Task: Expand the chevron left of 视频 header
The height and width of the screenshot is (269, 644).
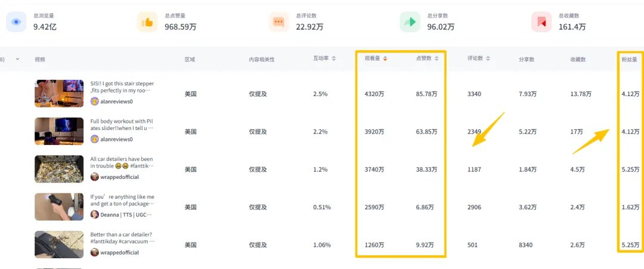Action: (x=17, y=58)
